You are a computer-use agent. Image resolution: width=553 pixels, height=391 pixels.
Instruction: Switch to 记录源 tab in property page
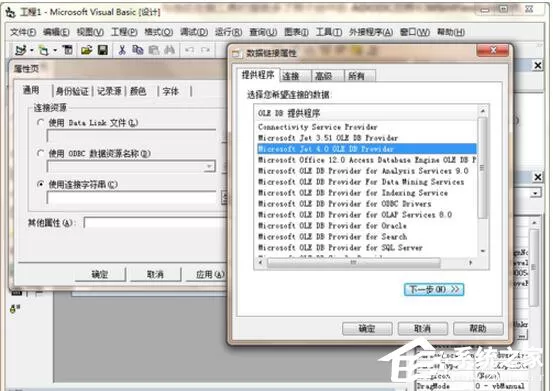[109, 91]
